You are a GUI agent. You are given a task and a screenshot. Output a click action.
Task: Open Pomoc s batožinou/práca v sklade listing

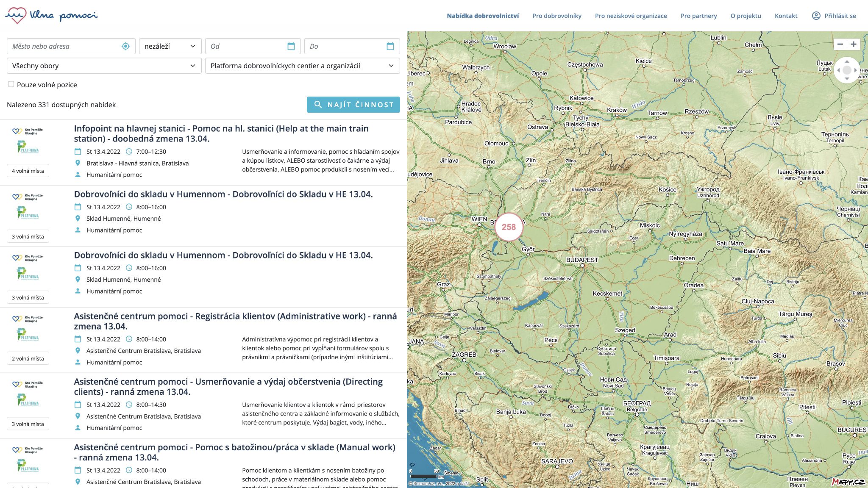(234, 452)
